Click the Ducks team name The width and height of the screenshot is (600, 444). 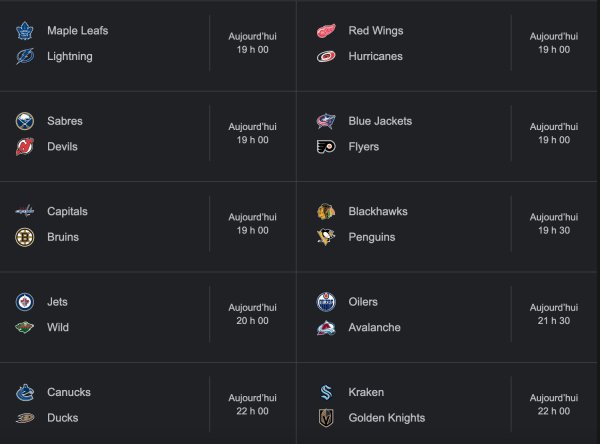(62, 418)
